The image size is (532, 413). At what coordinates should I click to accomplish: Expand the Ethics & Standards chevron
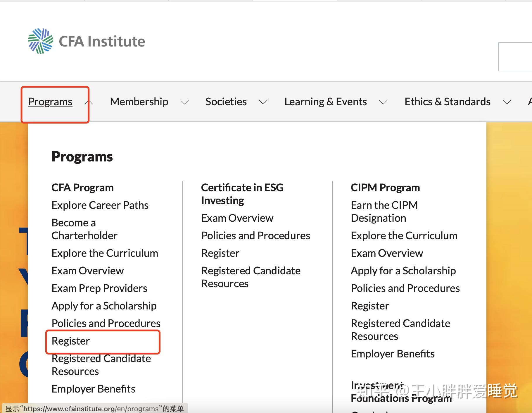click(x=507, y=102)
